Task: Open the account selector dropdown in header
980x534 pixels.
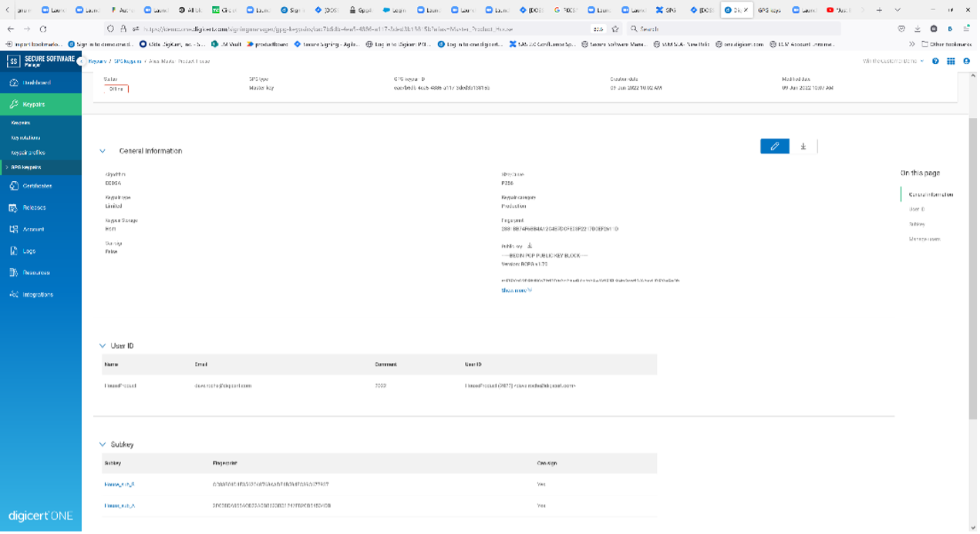Action: coord(893,61)
